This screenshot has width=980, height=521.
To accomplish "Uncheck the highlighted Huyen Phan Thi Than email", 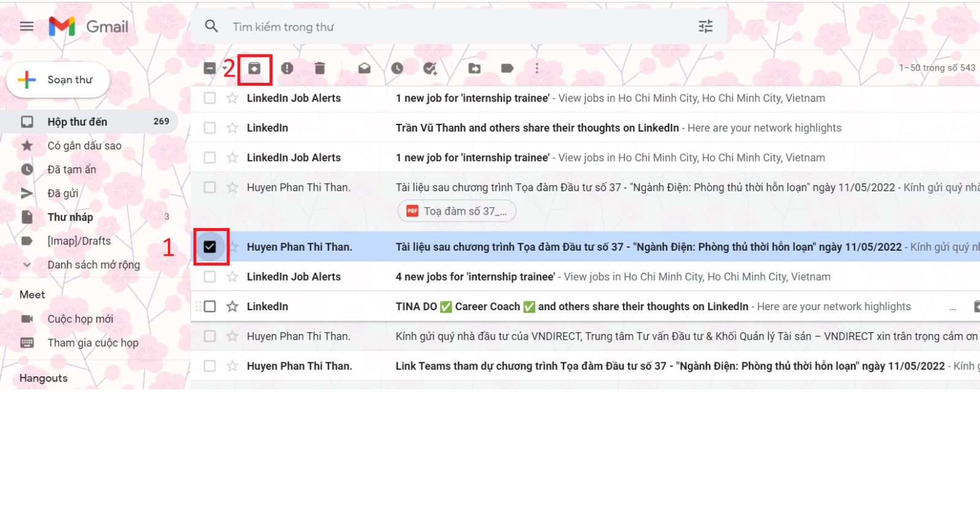I will click(209, 247).
